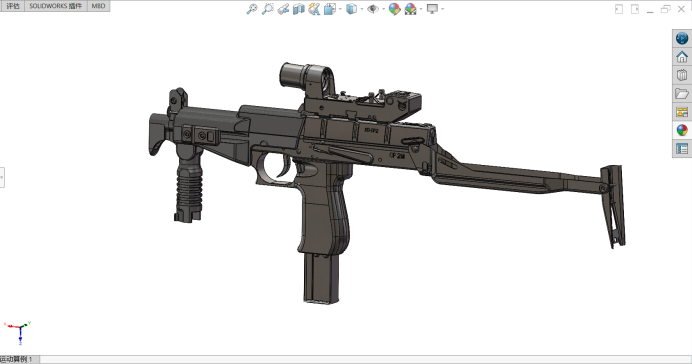Open the Display Style dropdown arrow
692x364 pixels.
coord(361,9)
